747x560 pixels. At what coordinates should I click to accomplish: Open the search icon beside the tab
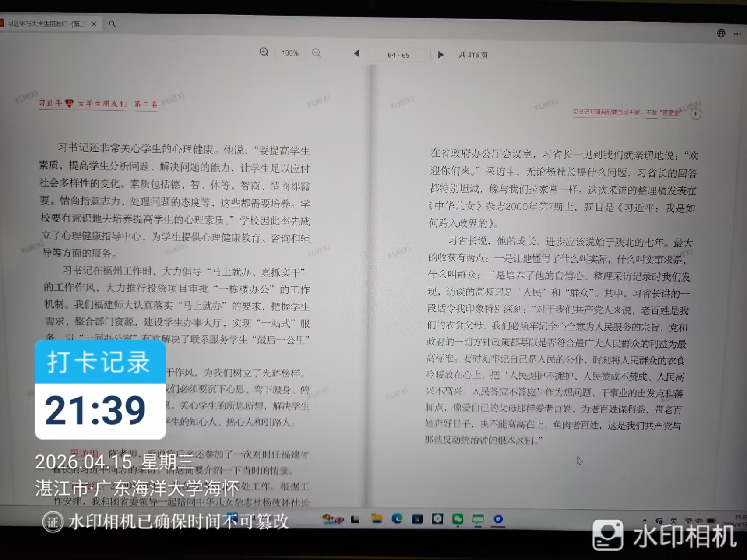tap(112, 24)
